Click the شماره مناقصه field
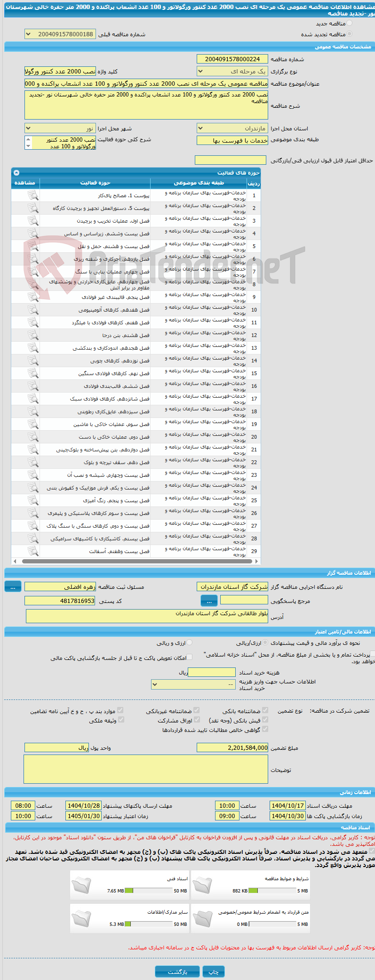 tap(232, 59)
